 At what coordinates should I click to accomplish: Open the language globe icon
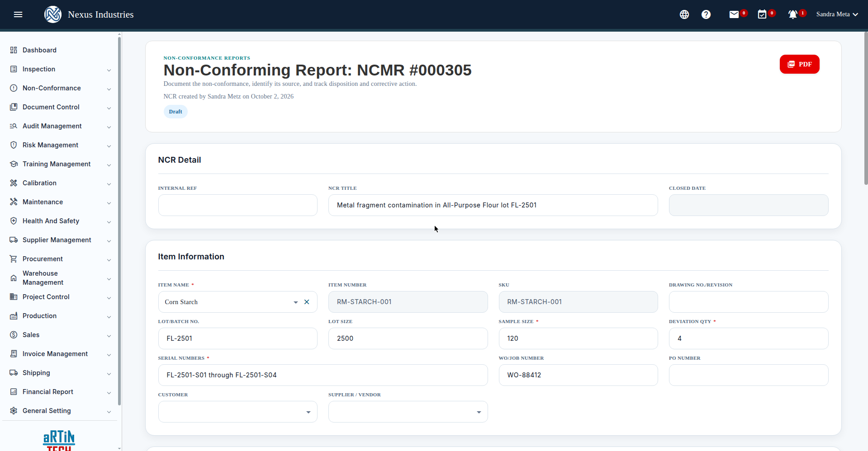click(x=684, y=14)
